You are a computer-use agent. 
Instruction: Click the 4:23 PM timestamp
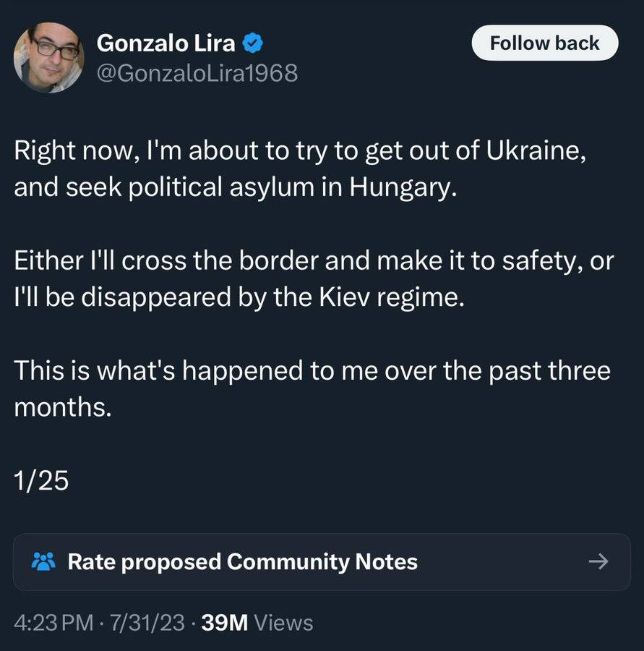[53, 623]
